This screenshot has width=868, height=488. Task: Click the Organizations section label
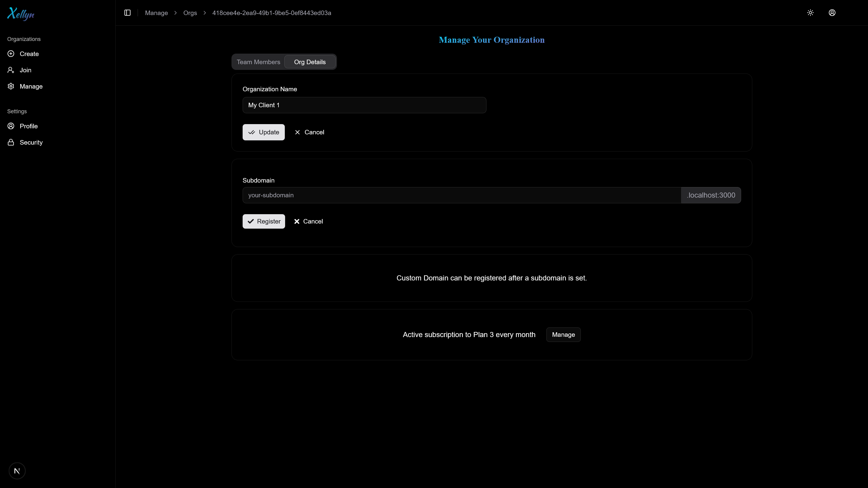point(24,39)
